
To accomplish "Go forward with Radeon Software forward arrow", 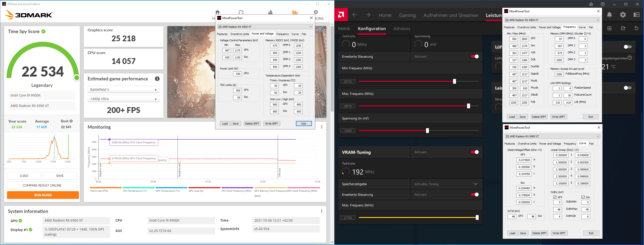I will [x=368, y=15].
